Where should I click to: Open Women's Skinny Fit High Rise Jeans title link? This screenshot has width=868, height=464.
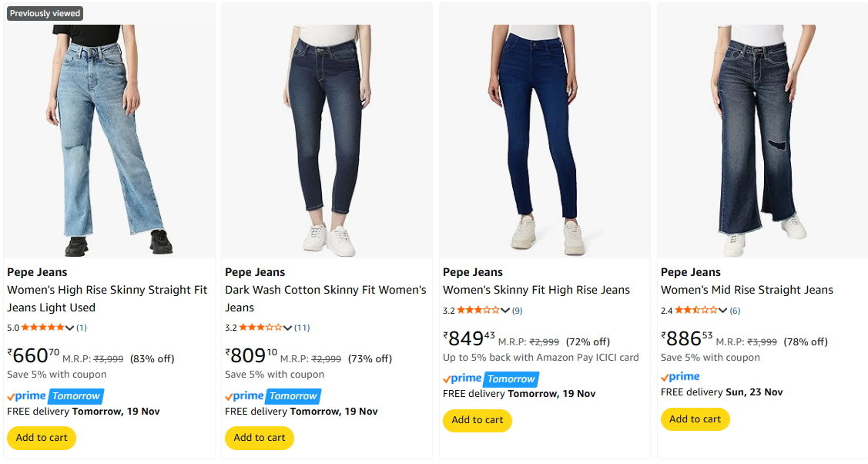coord(536,290)
